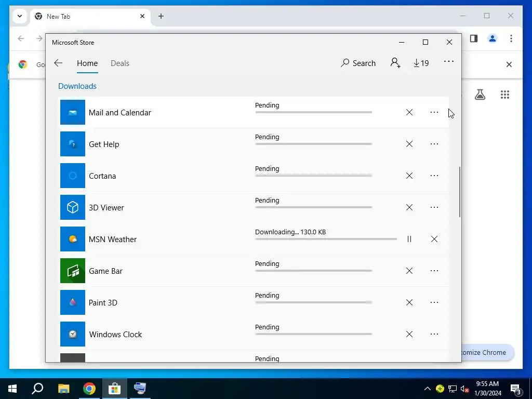Cancel the Get Help download
Image resolution: width=532 pixels, height=399 pixels.
[409, 144]
